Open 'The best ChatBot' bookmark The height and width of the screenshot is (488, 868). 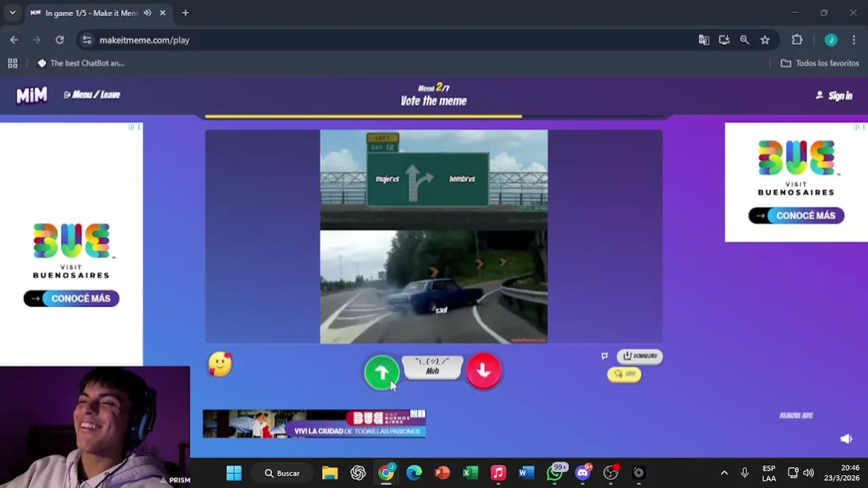click(81, 63)
